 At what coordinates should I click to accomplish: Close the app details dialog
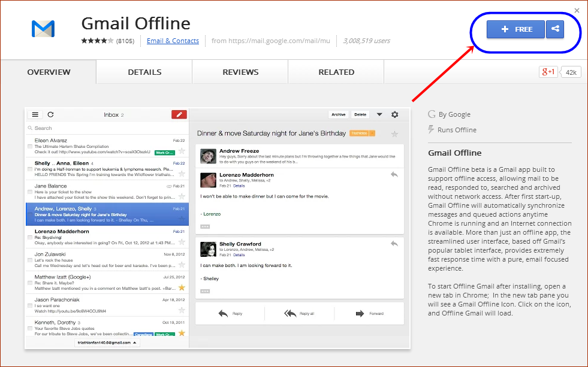tap(577, 11)
